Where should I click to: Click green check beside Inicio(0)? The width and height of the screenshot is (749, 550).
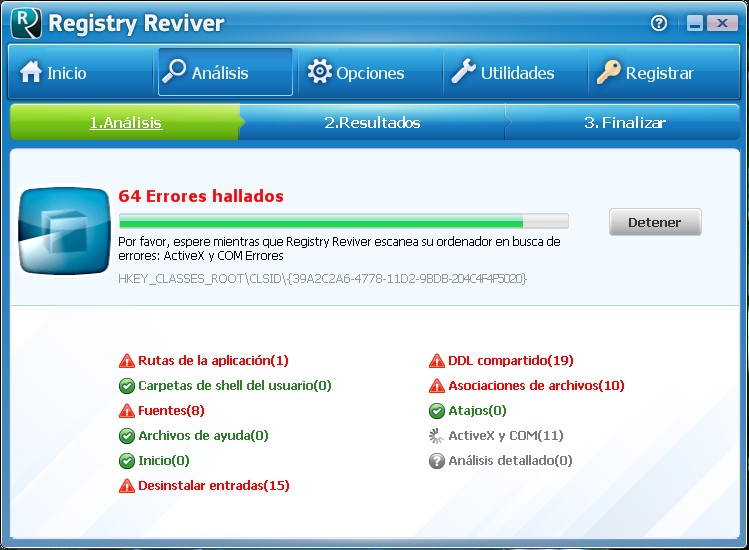pyautogui.click(x=127, y=461)
